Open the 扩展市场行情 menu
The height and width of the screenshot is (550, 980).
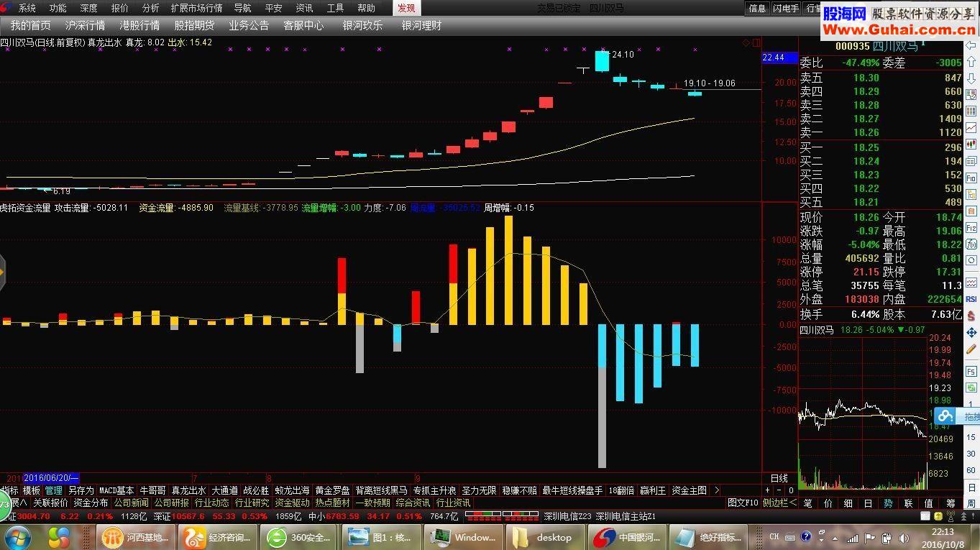[196, 8]
